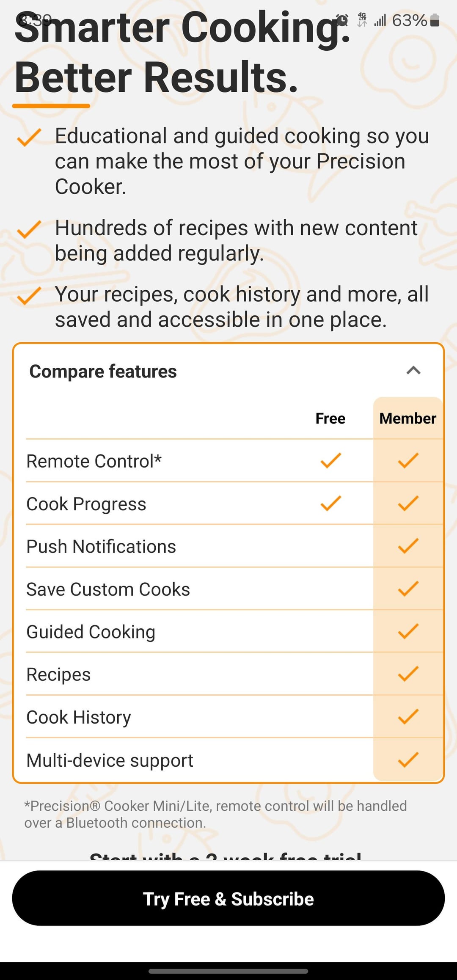
Task: Click Member checkmark for Cook History
Action: 408,717
